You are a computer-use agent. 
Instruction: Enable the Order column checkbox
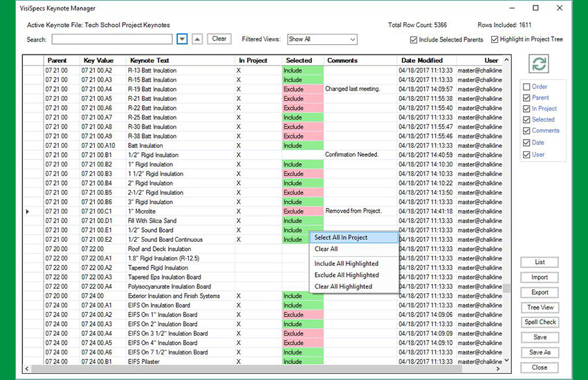[527, 87]
